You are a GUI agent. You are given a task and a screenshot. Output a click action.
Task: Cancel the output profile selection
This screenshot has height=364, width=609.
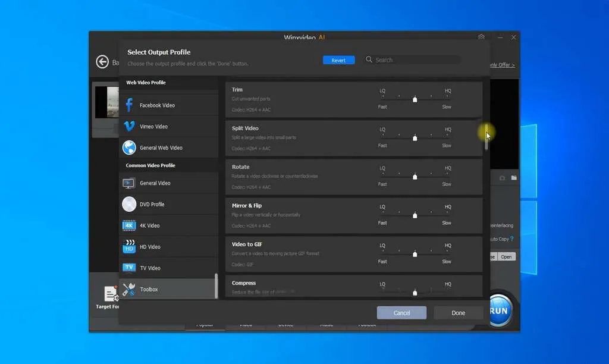401,312
